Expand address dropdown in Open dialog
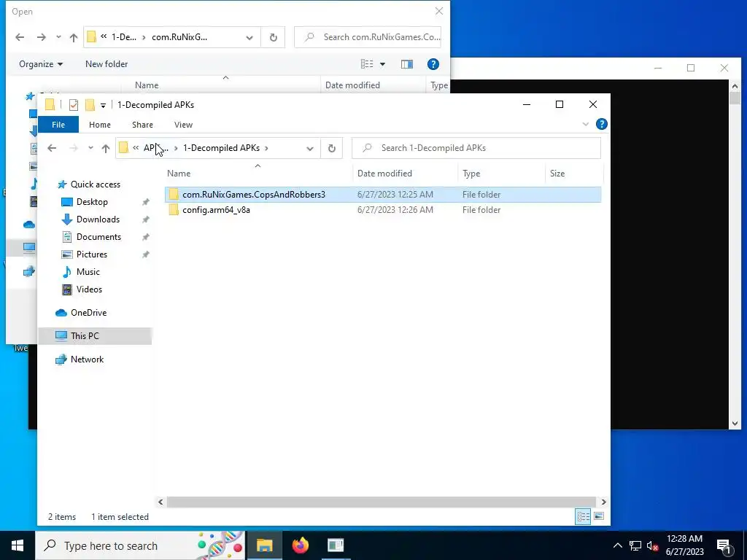 [249, 37]
